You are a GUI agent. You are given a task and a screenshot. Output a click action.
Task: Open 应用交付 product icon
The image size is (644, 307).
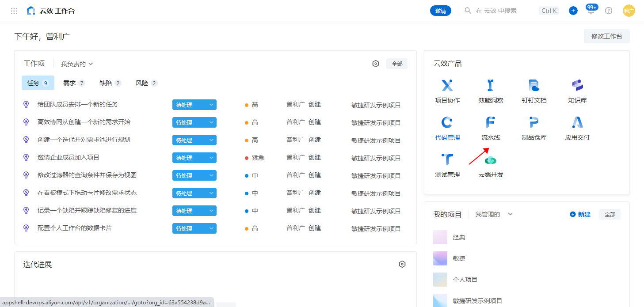coord(577,122)
